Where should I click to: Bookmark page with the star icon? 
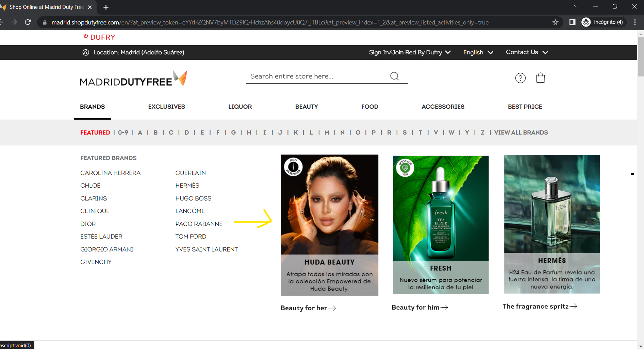(x=555, y=22)
